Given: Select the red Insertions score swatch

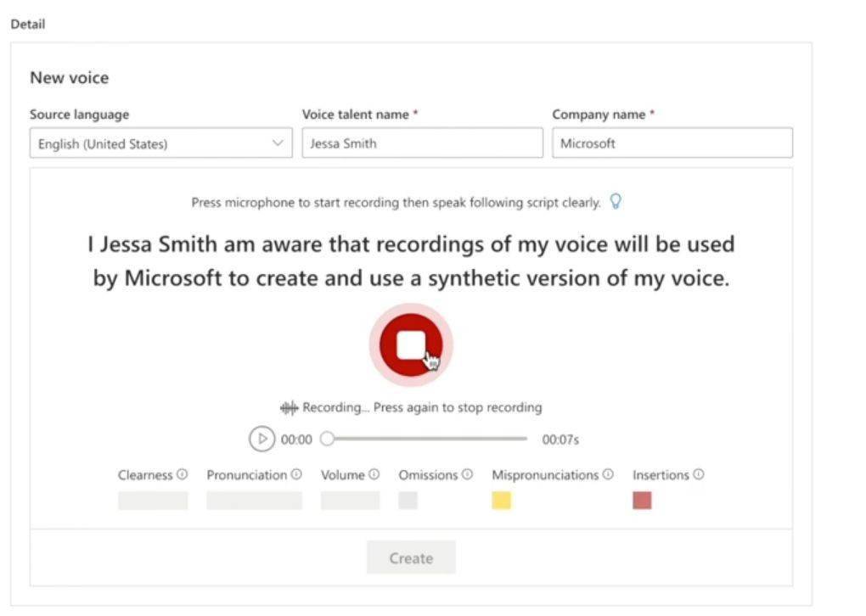Looking at the screenshot, I should tap(643, 501).
